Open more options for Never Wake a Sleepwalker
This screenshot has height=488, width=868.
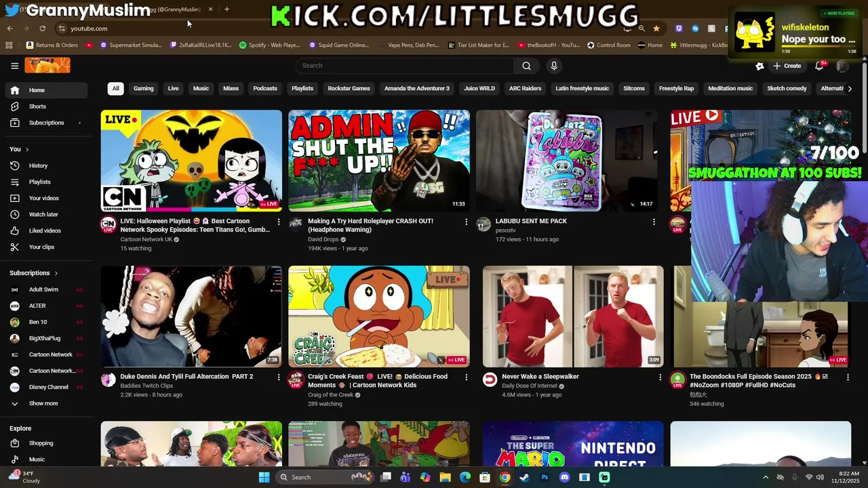point(660,377)
